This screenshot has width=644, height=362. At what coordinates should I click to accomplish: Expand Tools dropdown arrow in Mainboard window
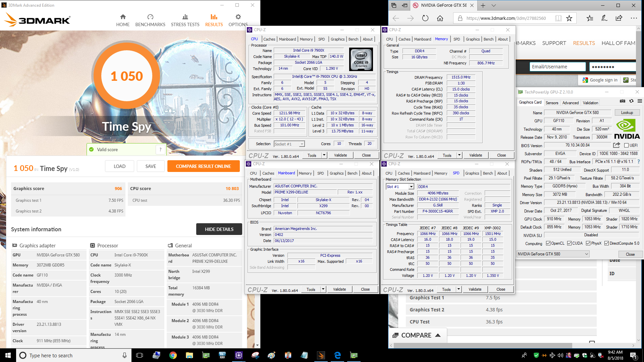pyautogui.click(x=323, y=289)
